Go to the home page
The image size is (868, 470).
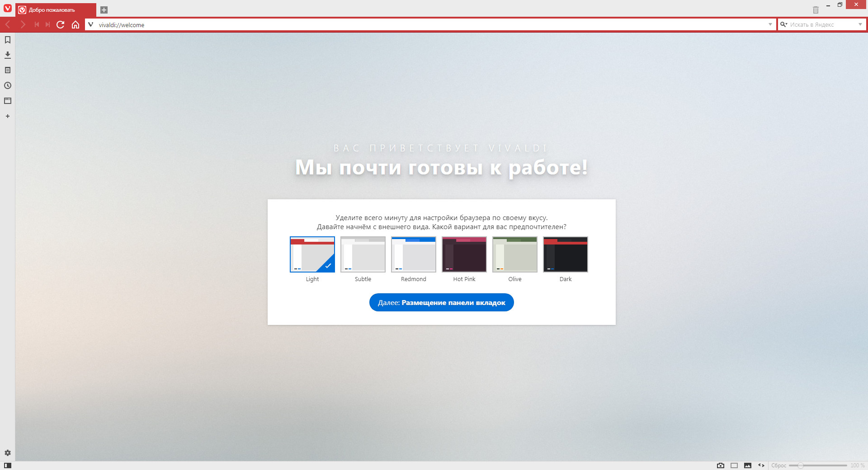tap(75, 24)
